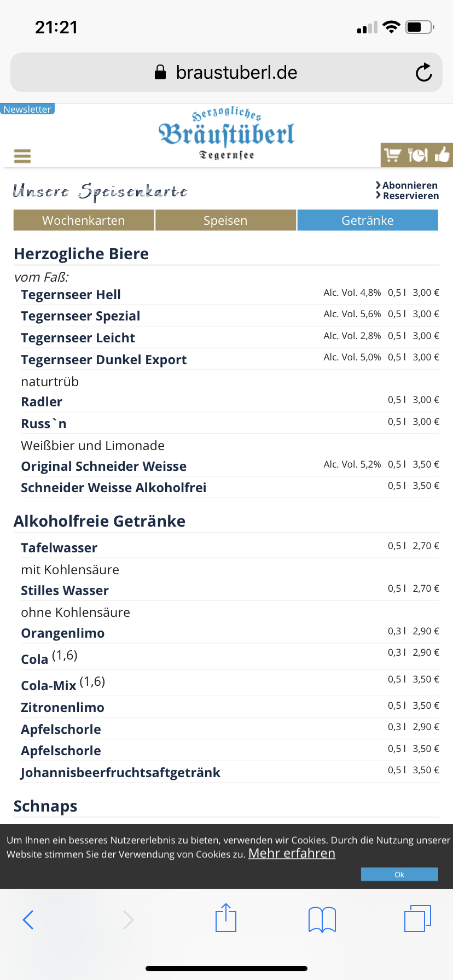Switch to the Wochenkarten tab
Image resolution: width=453 pixels, height=980 pixels.
click(x=84, y=220)
